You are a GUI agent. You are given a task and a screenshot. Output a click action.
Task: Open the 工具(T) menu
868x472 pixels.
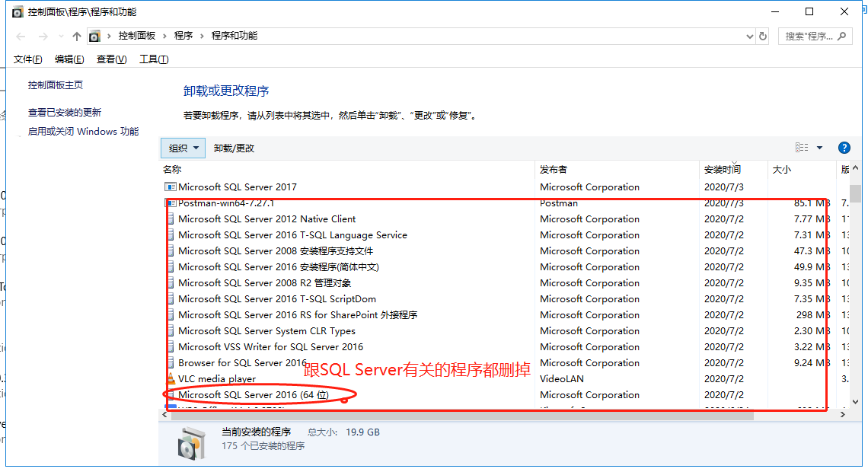154,59
